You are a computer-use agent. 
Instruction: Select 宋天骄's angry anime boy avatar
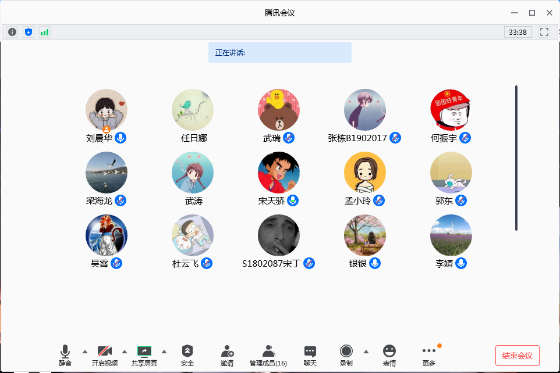coord(279,173)
